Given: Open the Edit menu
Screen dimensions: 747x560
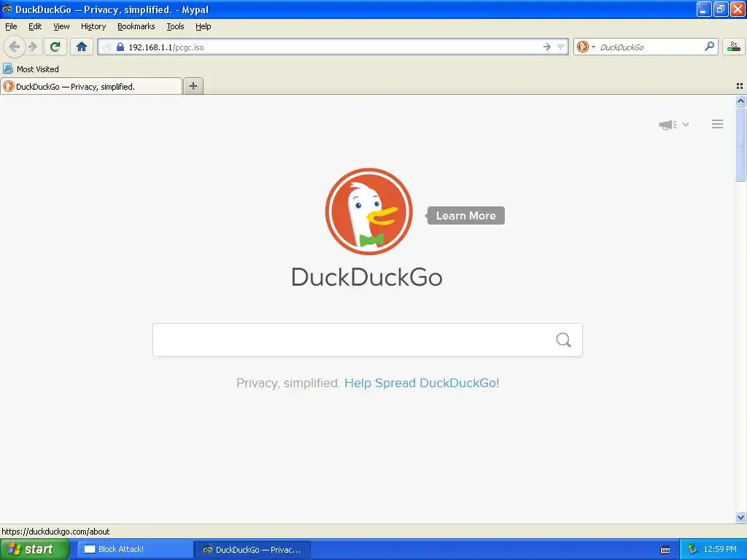Looking at the screenshot, I should (35, 27).
